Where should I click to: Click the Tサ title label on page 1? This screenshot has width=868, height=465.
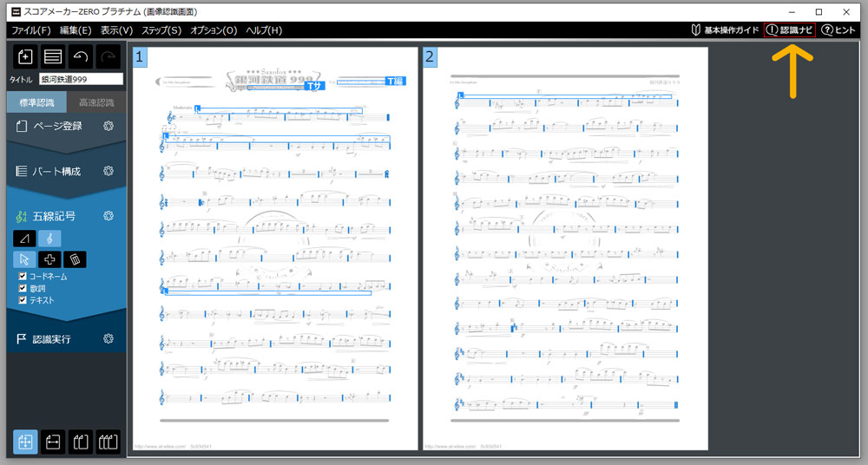point(314,86)
